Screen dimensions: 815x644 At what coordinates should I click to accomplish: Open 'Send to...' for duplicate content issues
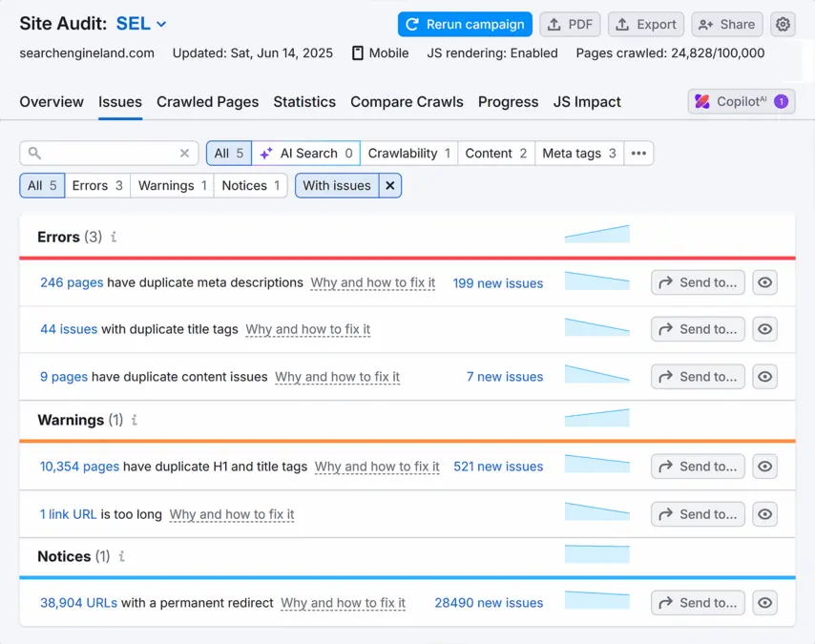tap(698, 377)
